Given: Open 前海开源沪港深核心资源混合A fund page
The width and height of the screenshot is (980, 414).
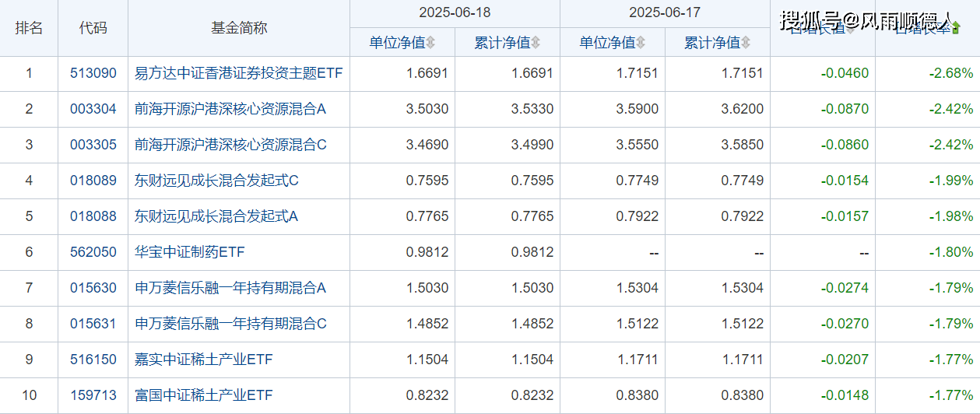Looking at the screenshot, I should tap(230, 110).
